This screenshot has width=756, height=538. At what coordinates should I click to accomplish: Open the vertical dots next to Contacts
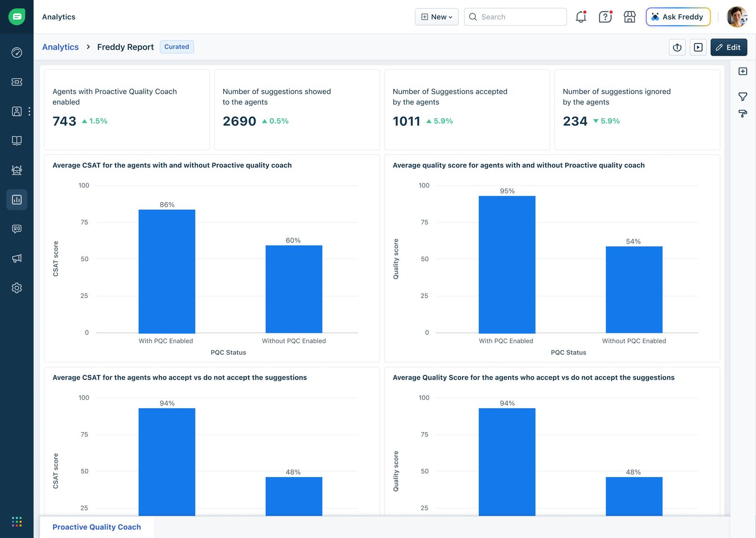(x=29, y=111)
